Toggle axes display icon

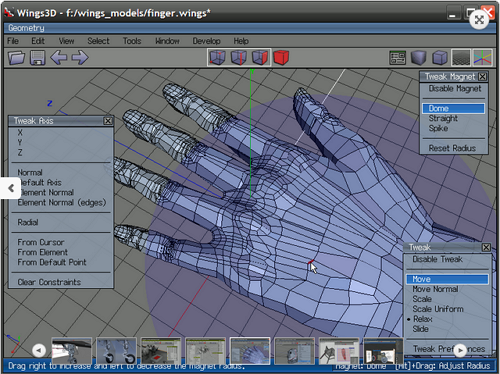[x=482, y=58]
